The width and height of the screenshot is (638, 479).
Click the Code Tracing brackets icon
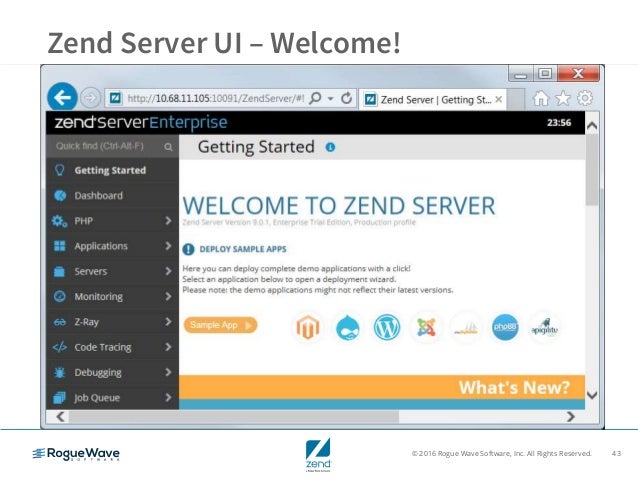tap(59, 347)
